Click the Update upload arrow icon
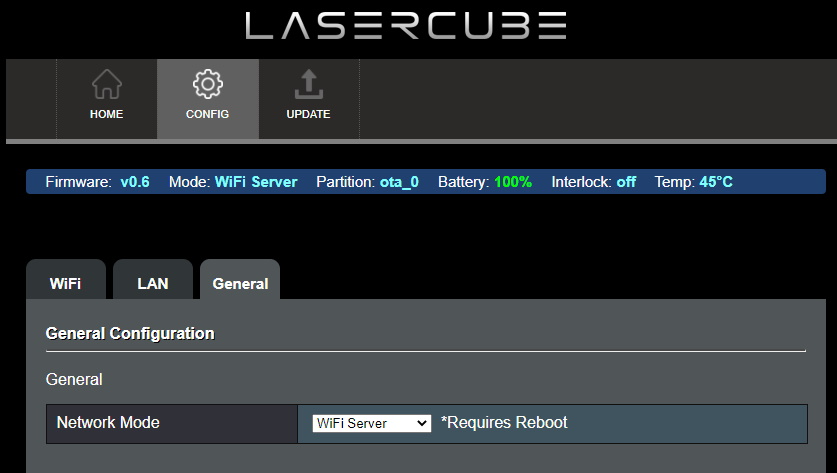 (x=308, y=85)
